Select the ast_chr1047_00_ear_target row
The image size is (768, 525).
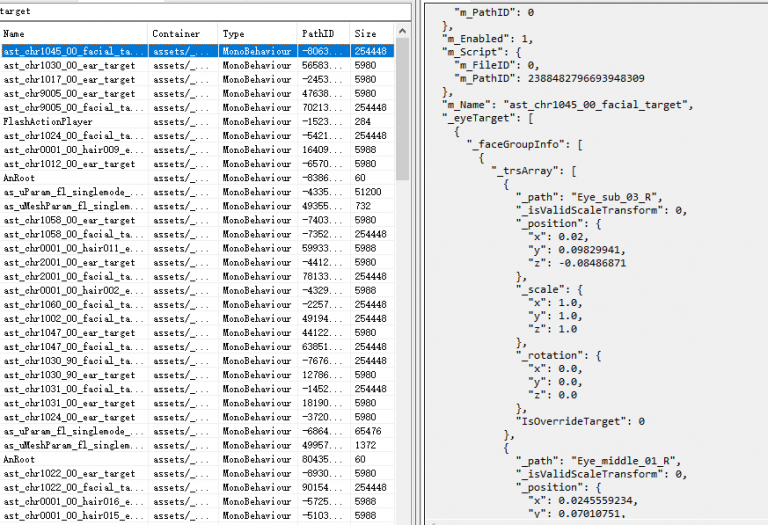[69, 332]
